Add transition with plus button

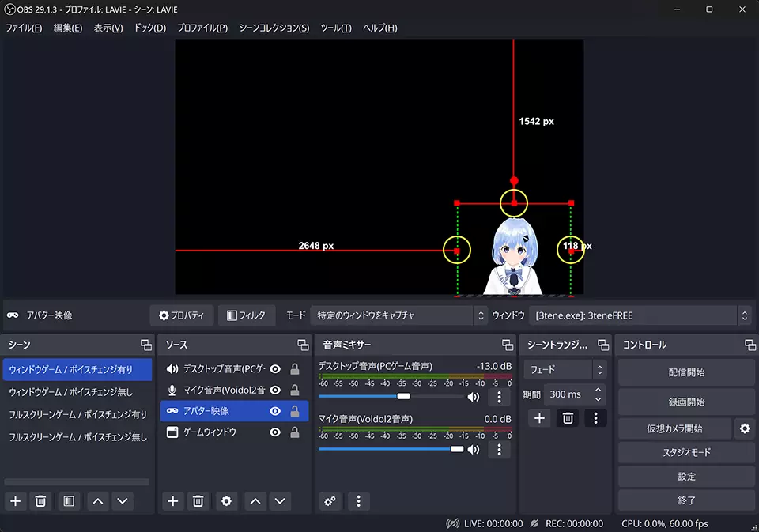[539, 417]
